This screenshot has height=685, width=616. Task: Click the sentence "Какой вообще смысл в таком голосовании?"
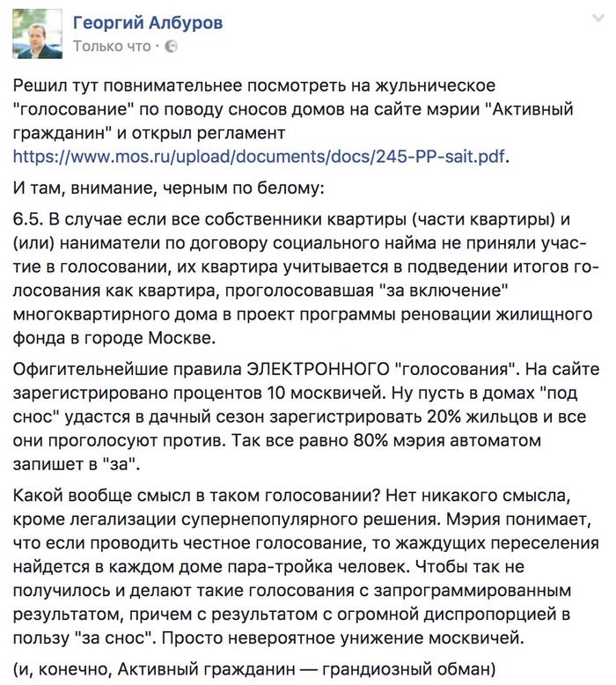[x=197, y=497]
